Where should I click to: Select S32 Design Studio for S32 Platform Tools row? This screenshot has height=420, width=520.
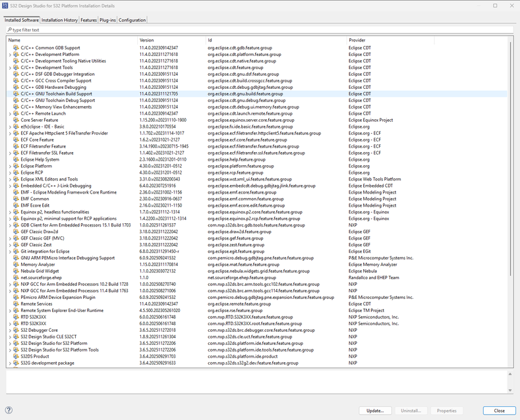[257, 350]
